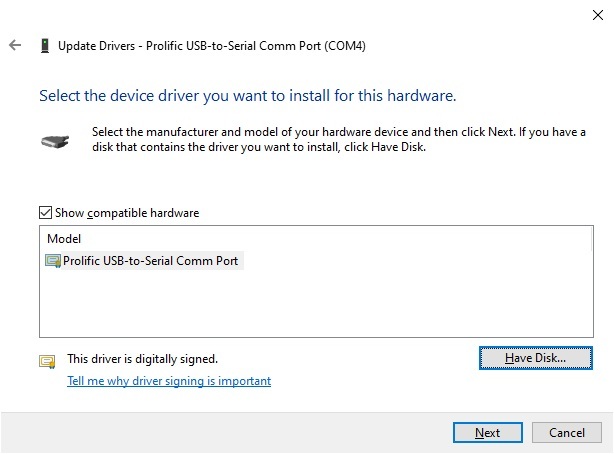The width and height of the screenshot is (614, 454).
Task: Click the device icon beside the Update Drivers title
Action: (x=44, y=46)
